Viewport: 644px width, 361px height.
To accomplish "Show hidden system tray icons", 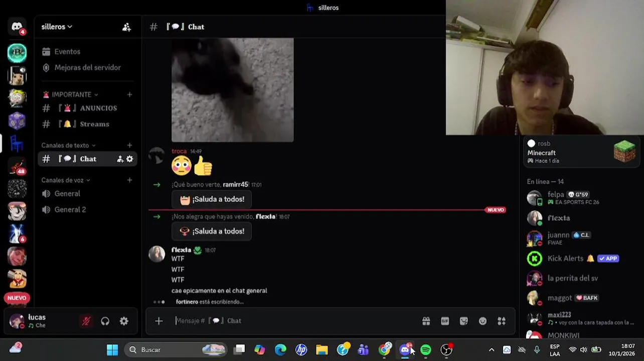I will click(492, 350).
